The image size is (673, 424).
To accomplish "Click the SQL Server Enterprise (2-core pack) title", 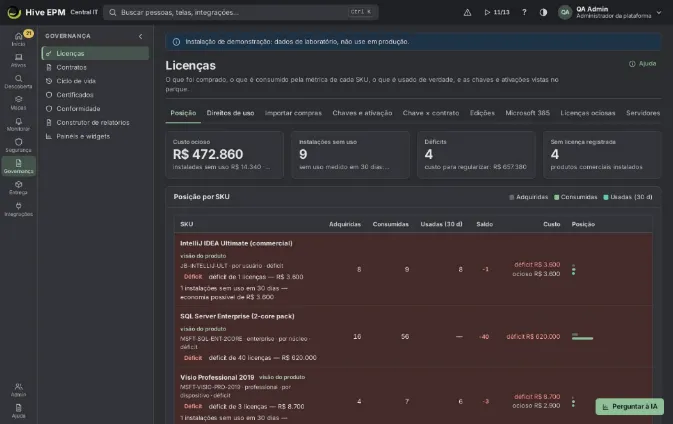I will click(x=237, y=316).
